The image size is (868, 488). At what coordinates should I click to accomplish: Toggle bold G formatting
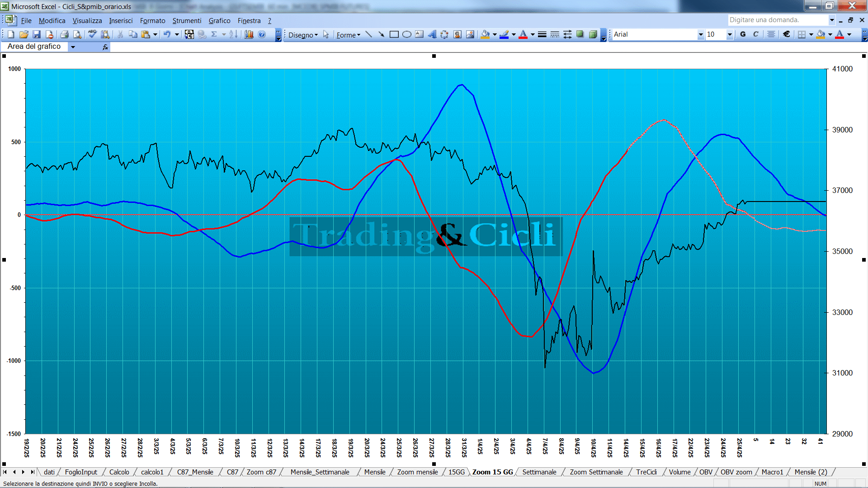[743, 34]
